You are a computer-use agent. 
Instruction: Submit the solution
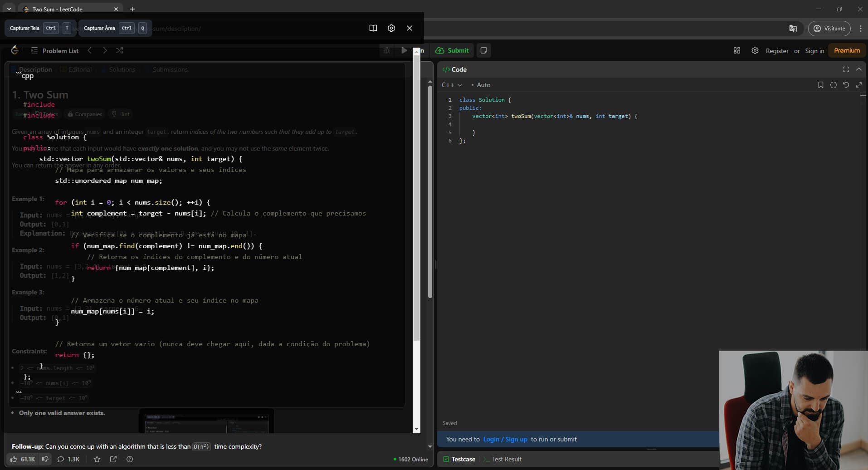[452, 50]
